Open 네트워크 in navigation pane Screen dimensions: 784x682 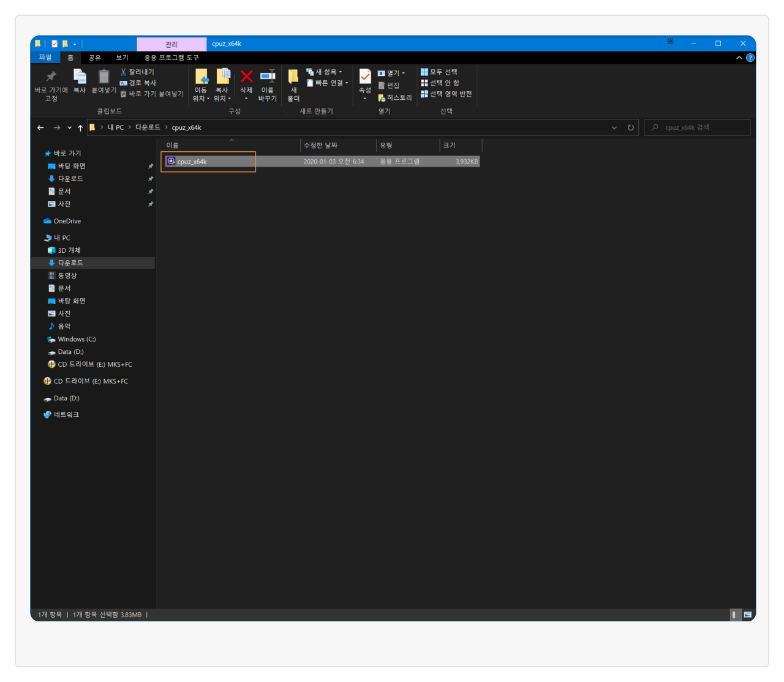(61, 415)
